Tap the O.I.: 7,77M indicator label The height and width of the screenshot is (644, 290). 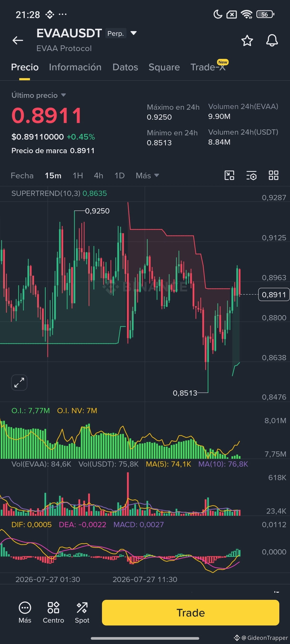tap(30, 411)
